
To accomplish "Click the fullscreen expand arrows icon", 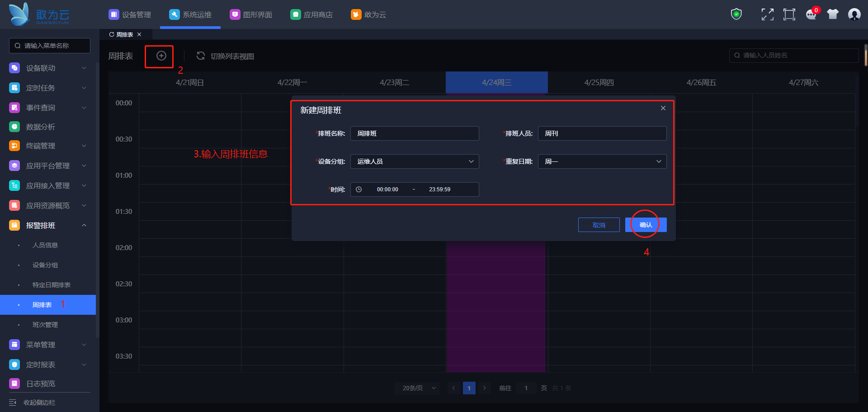I will point(767,14).
